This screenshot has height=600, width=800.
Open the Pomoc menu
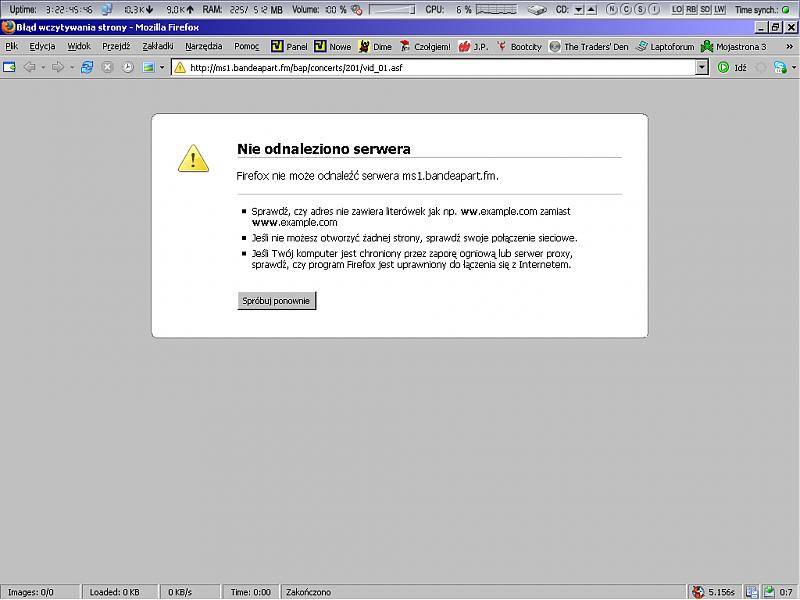click(247, 46)
